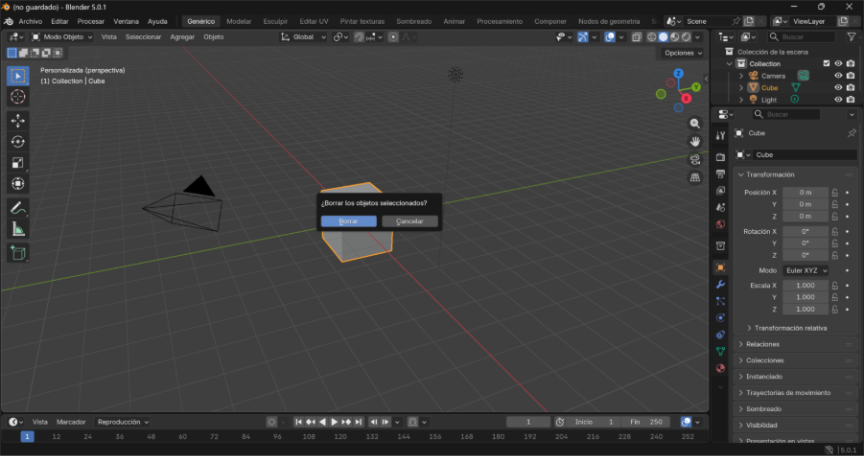Image resolution: width=864 pixels, height=456 pixels.
Task: Toggle the Collection exclude checkbox
Action: click(x=826, y=63)
